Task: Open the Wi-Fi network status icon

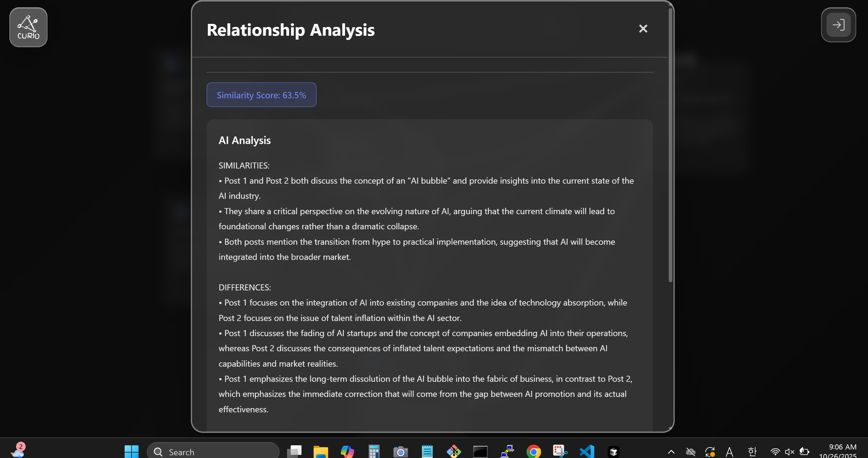Action: pyautogui.click(x=775, y=452)
